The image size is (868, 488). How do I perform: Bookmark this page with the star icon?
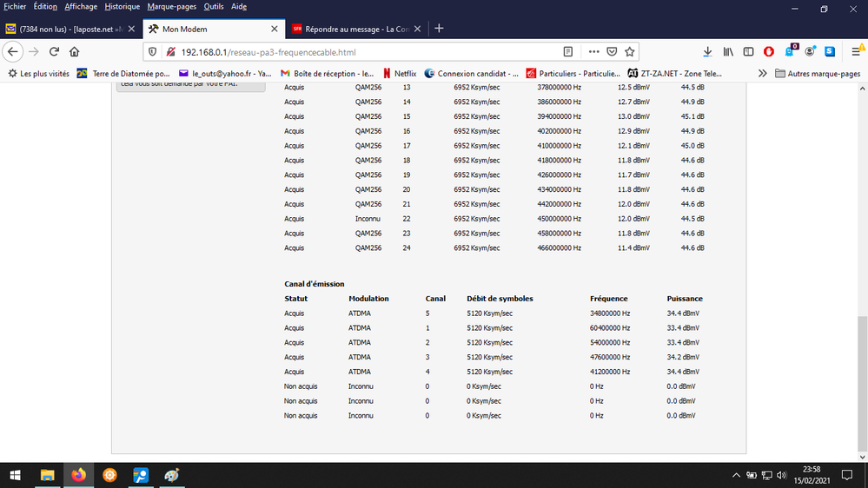click(630, 51)
